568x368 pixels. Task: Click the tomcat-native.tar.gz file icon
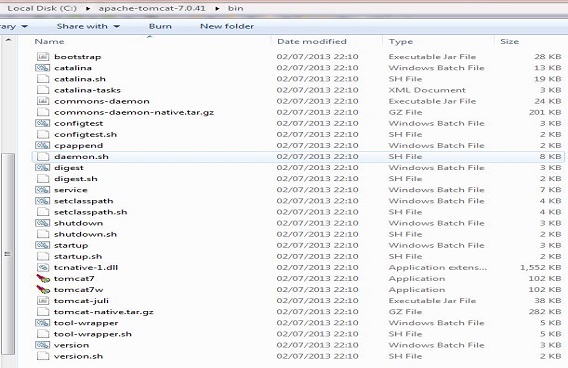pyautogui.click(x=43, y=312)
